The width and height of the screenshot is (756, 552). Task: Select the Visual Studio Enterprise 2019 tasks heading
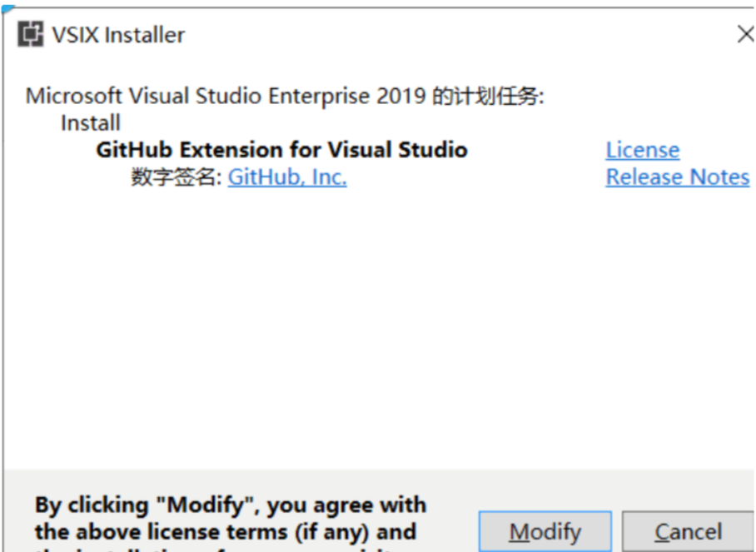click(x=285, y=96)
